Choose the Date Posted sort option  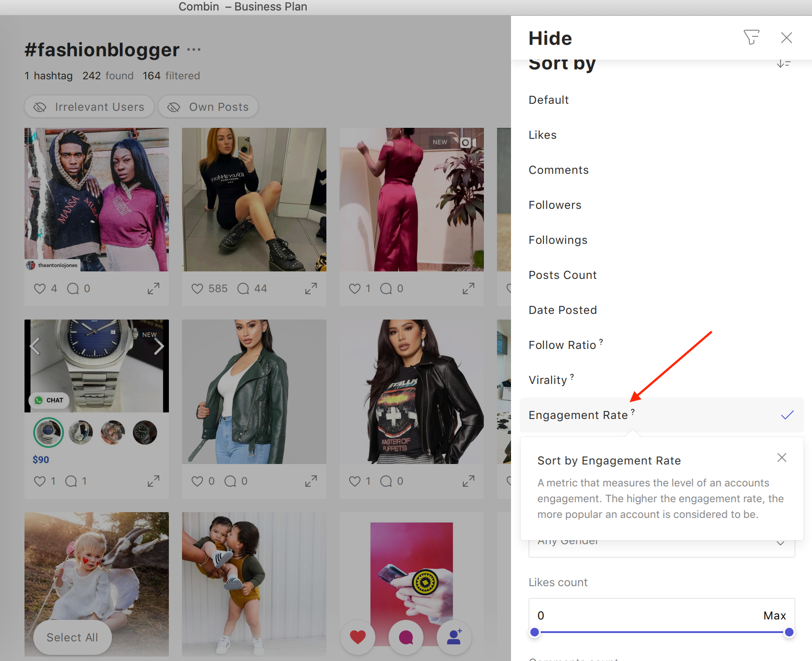click(661, 310)
